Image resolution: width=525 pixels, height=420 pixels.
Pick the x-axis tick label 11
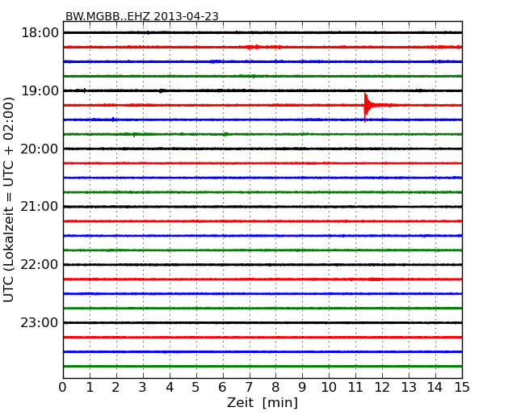pyautogui.click(x=355, y=388)
